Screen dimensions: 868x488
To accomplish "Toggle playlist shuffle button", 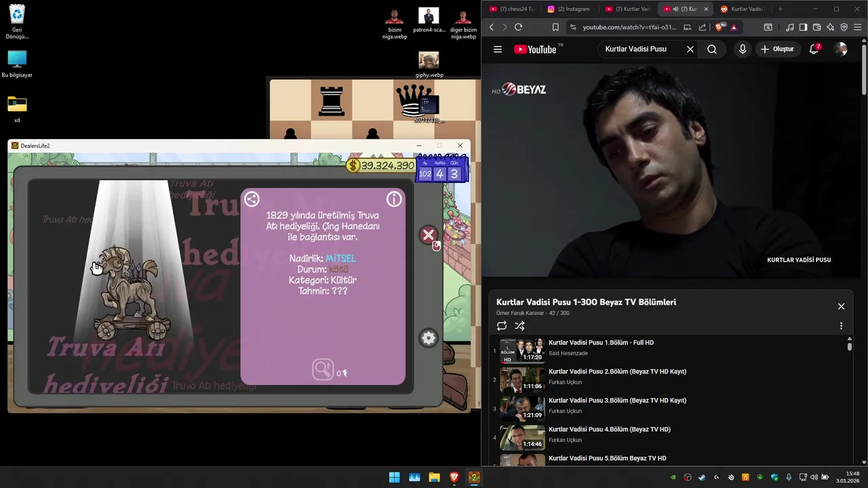I will tap(519, 326).
